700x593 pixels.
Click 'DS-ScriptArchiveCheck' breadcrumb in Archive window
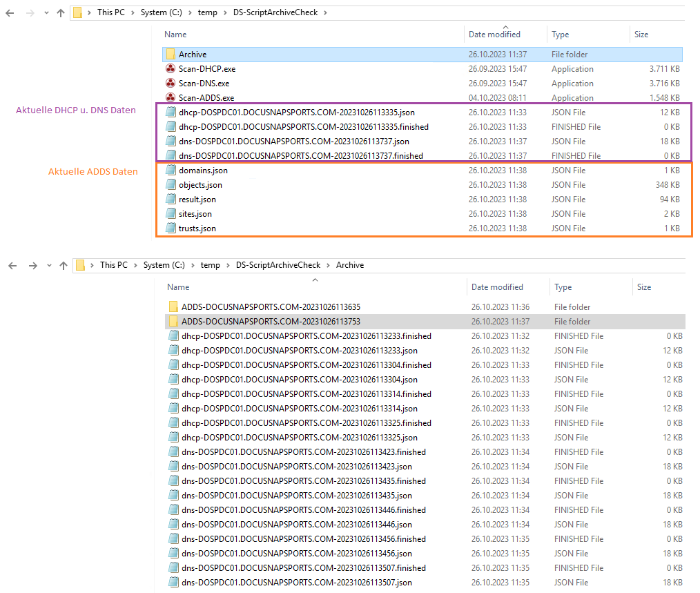click(x=278, y=265)
